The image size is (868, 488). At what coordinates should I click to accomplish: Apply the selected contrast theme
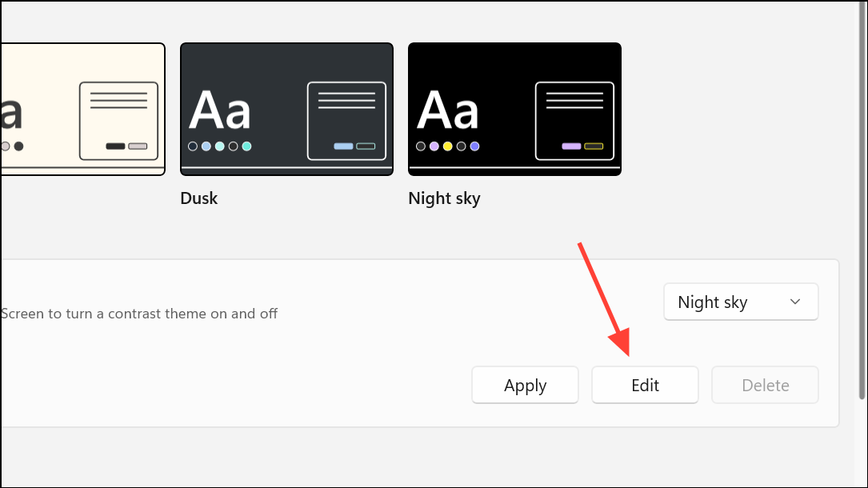[x=525, y=385]
